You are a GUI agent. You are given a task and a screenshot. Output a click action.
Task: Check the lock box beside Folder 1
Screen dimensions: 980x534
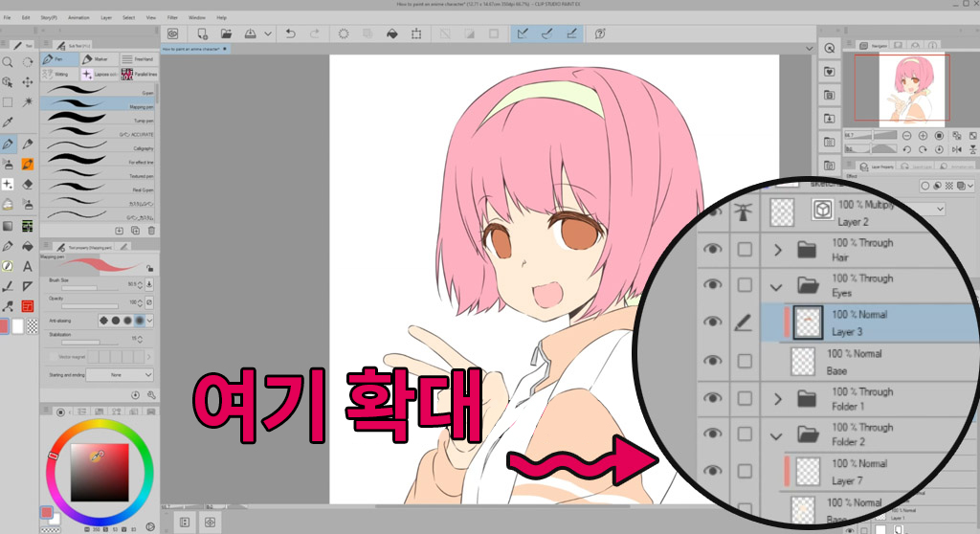[x=746, y=398]
